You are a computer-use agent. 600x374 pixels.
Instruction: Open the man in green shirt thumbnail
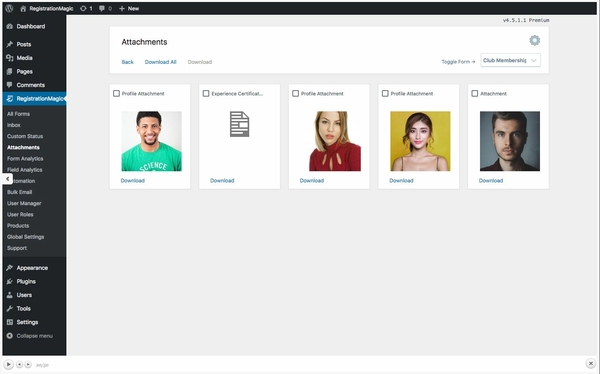coord(152,141)
